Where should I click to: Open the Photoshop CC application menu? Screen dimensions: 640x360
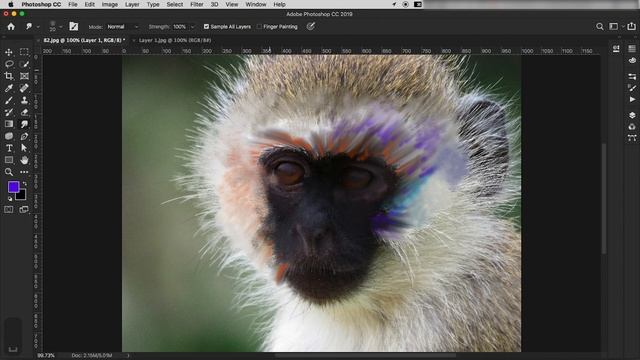(41, 4)
